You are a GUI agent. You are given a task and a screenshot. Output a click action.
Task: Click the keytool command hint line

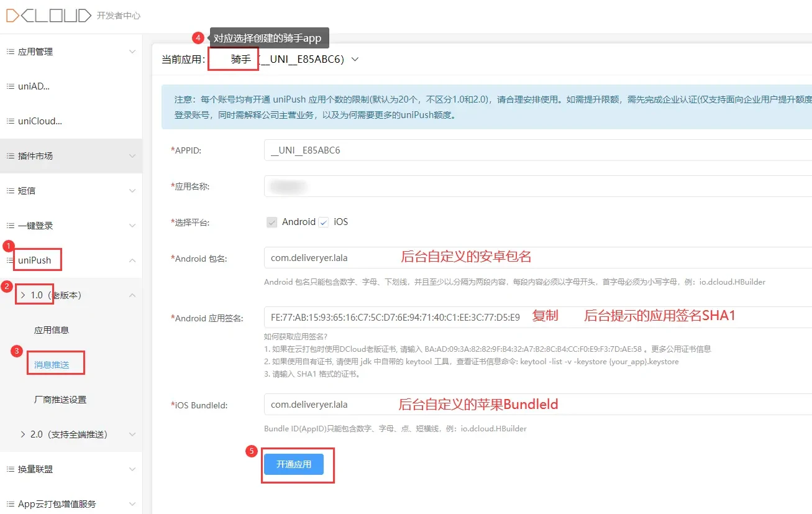(x=471, y=362)
